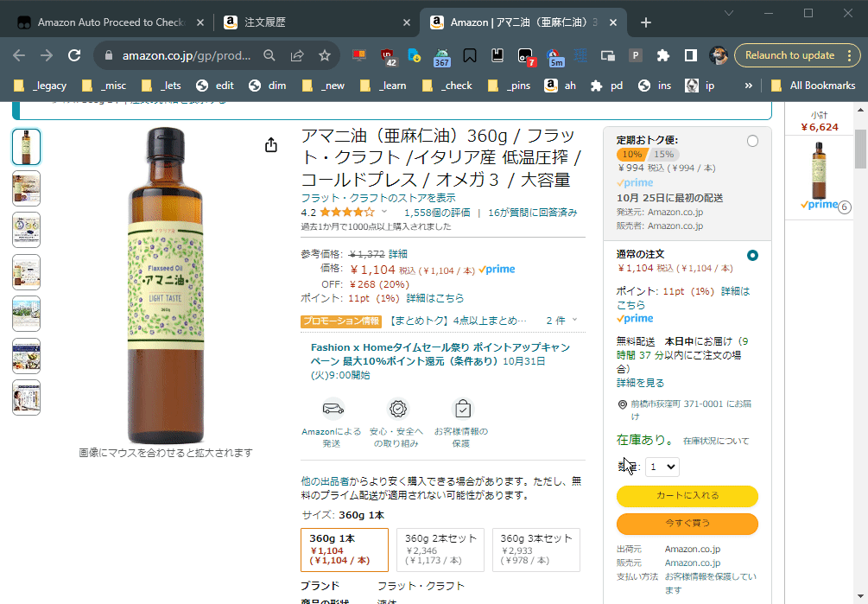Expand the star rating breakdown arrow

[x=384, y=212]
